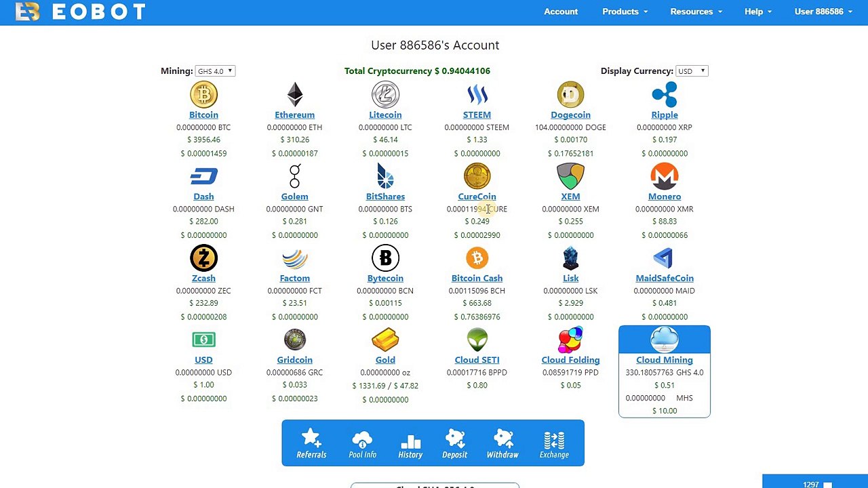
Task: Click the USD dollar bill icon
Action: coord(203,340)
